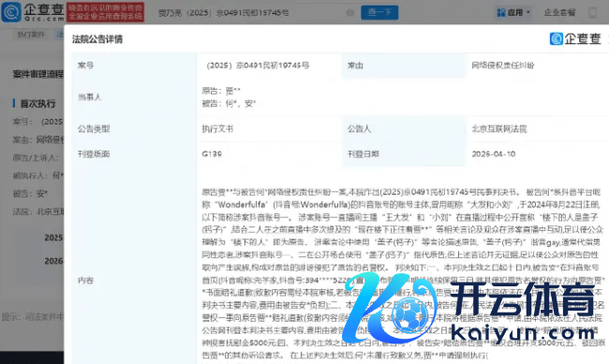Click the phone app icon in header
609x364 pixels.
pos(592,13)
